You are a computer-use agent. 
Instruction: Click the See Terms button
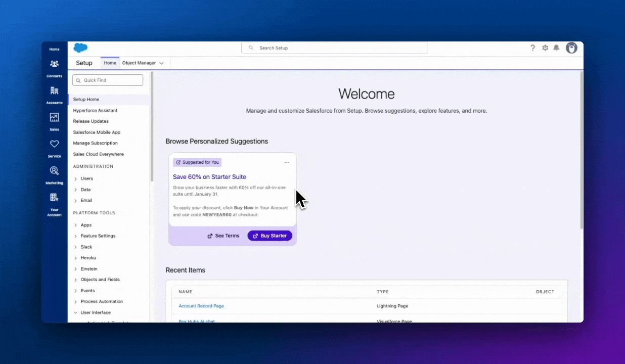coord(224,236)
